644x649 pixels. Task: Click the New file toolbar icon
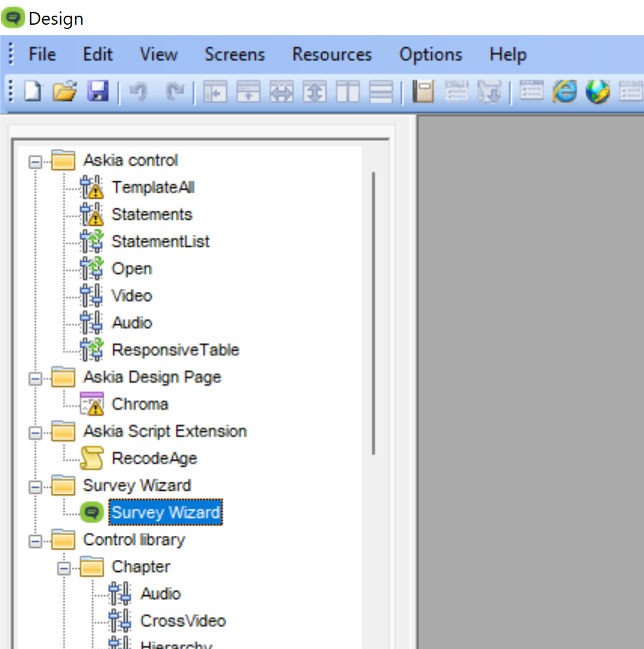point(33,92)
